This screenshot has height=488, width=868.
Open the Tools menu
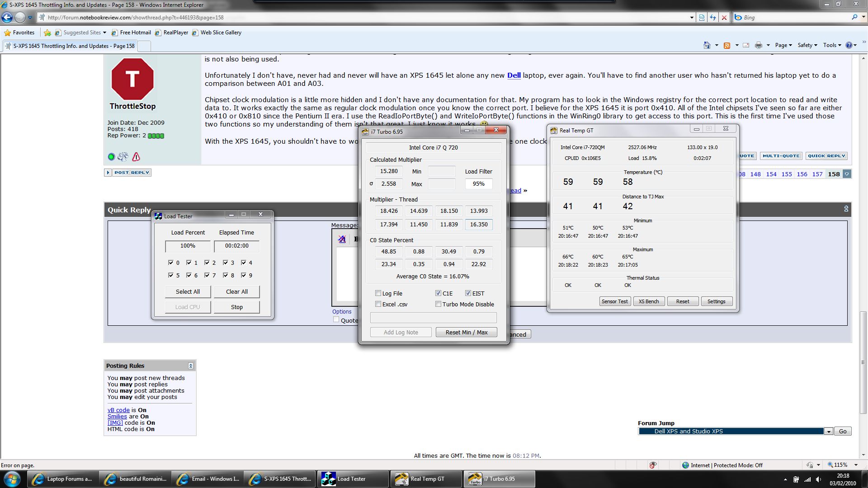(832, 45)
